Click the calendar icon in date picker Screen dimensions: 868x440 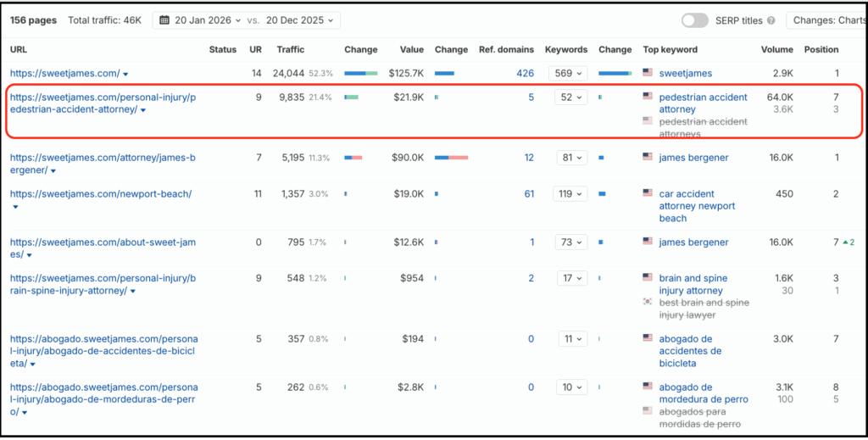point(164,20)
